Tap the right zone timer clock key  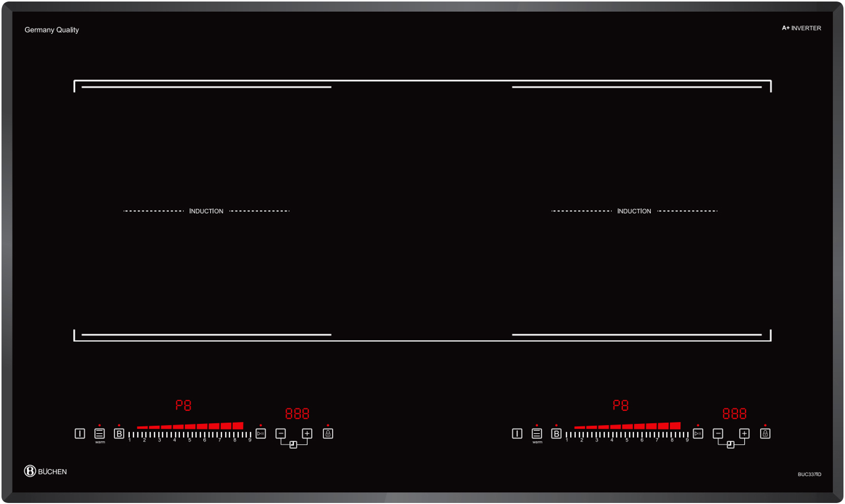(730, 445)
